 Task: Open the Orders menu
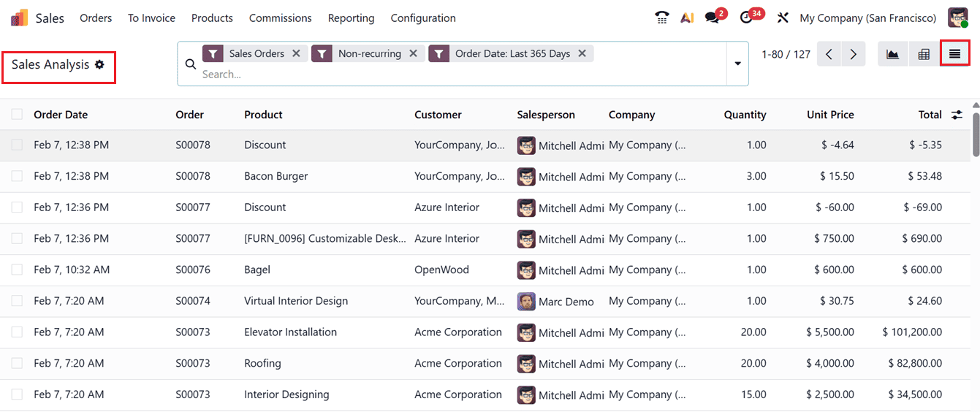coord(96,18)
